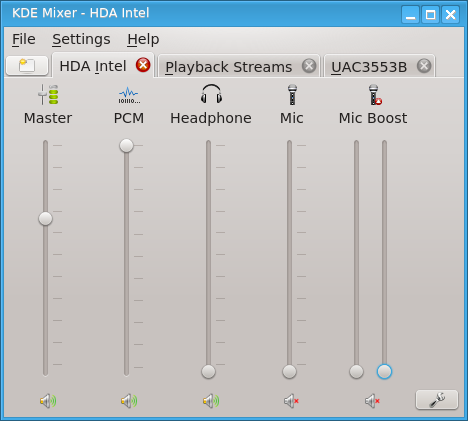Click the Headphone channel icon

[x=211, y=94]
